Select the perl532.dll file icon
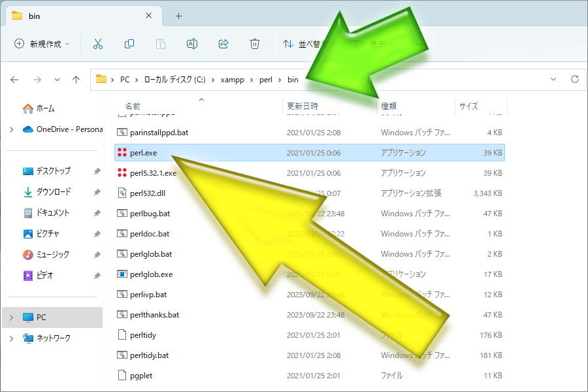588x392 pixels. click(x=122, y=193)
